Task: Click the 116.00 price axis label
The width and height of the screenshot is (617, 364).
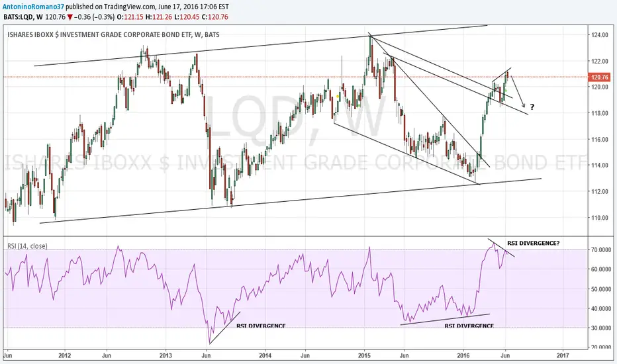Action: [600, 139]
